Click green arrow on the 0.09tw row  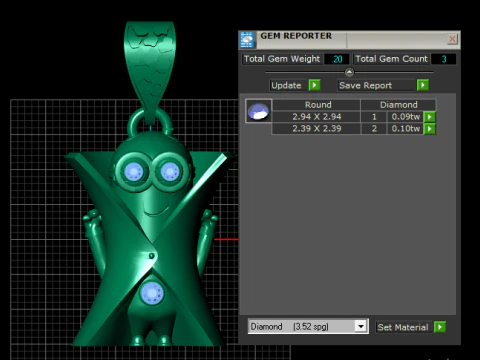(430, 117)
